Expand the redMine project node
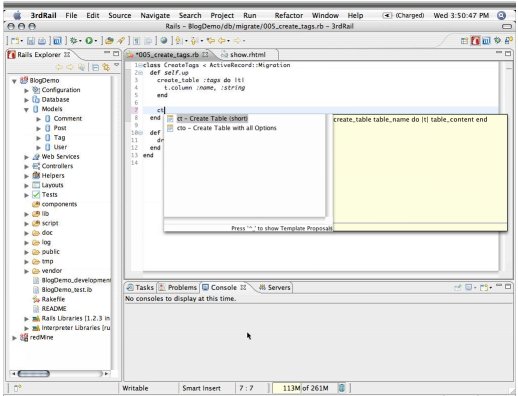Screen dimensions: 518x396 point(14,338)
